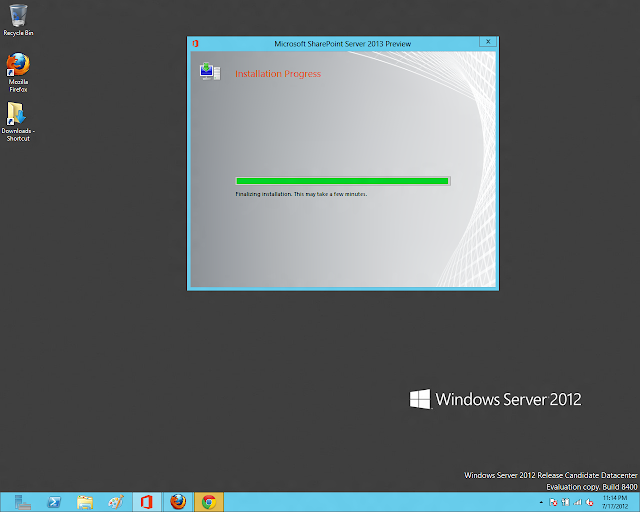Viewport: 640px width, 512px height.
Task: Click the power plug tray icon
Action: pos(565,502)
